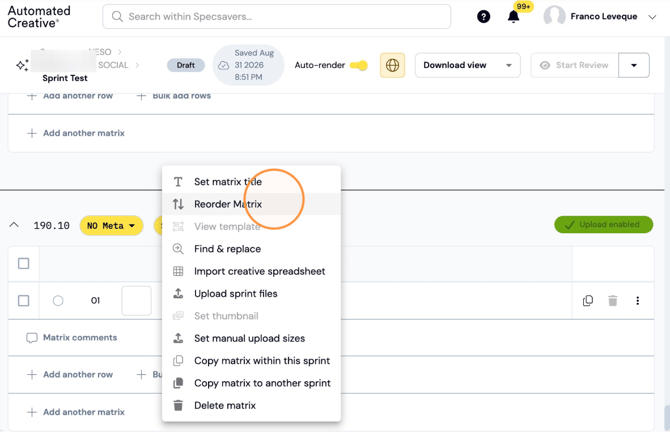This screenshot has height=436, width=670.
Task: Click Franco Leveque's profile avatar
Action: pos(554,16)
